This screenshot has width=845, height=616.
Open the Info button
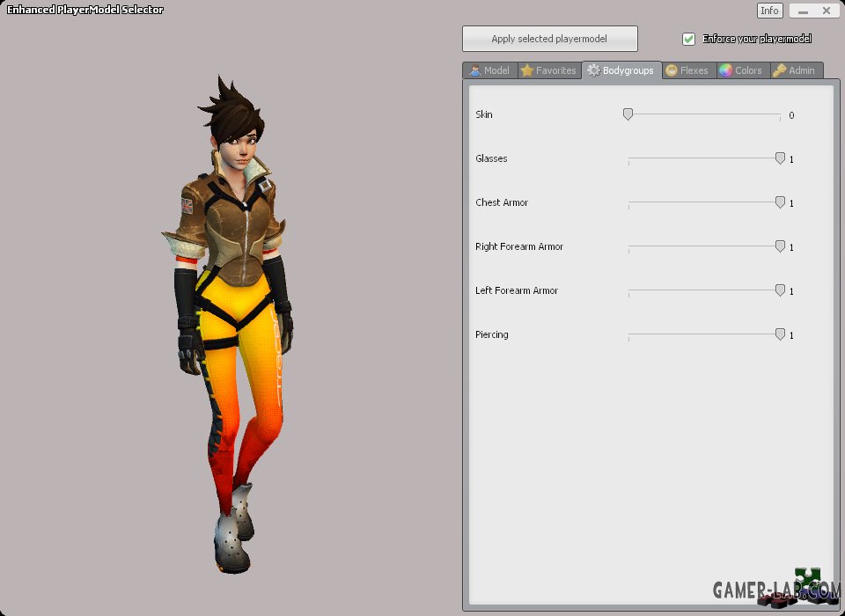point(769,11)
